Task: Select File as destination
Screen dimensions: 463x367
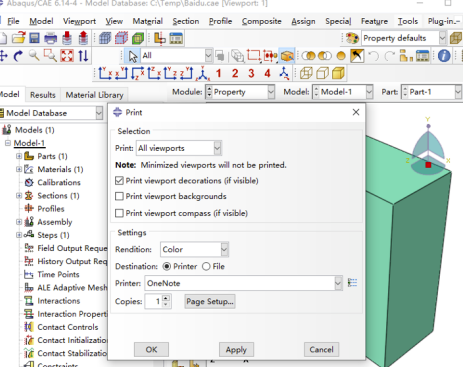Action: pos(206,266)
